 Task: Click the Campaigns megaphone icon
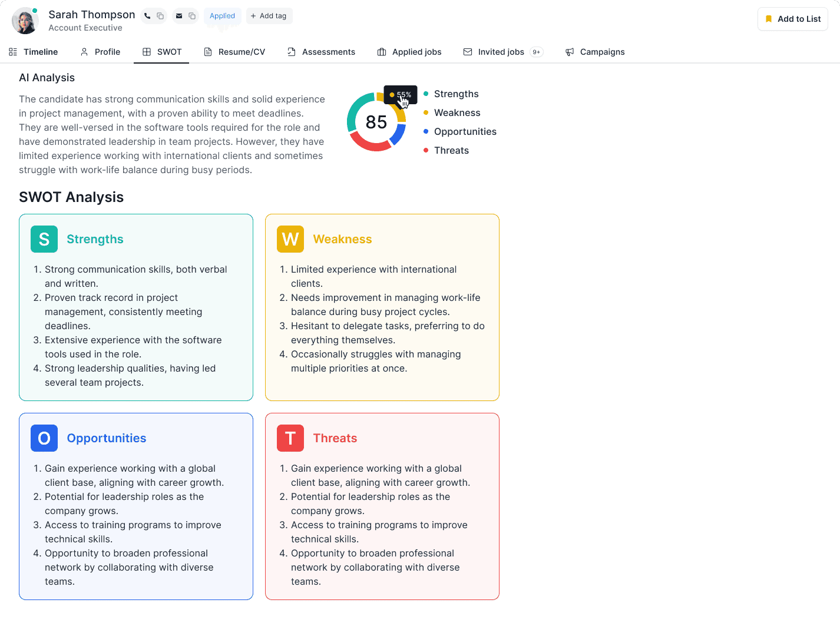569,52
